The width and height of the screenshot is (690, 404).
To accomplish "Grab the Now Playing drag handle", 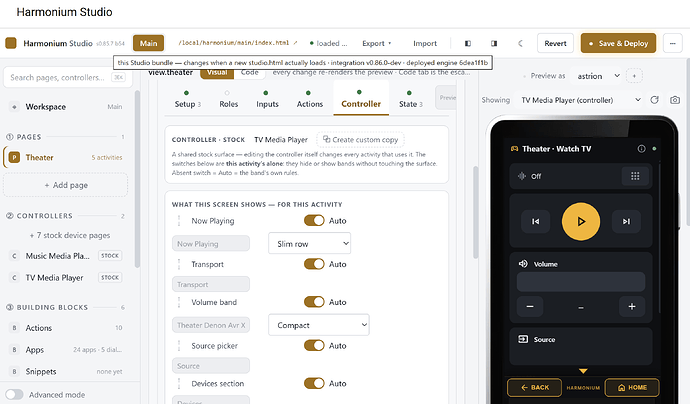I will [x=179, y=220].
